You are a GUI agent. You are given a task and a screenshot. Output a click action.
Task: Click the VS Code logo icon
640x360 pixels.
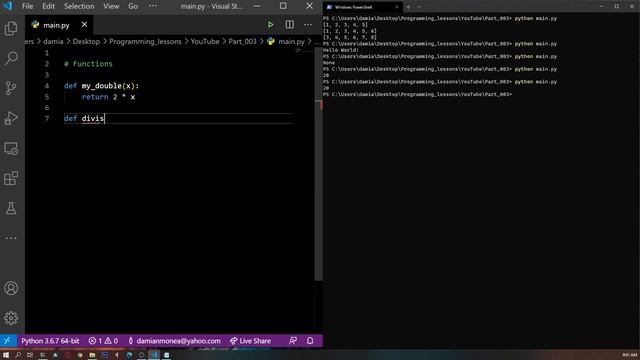(8, 6)
